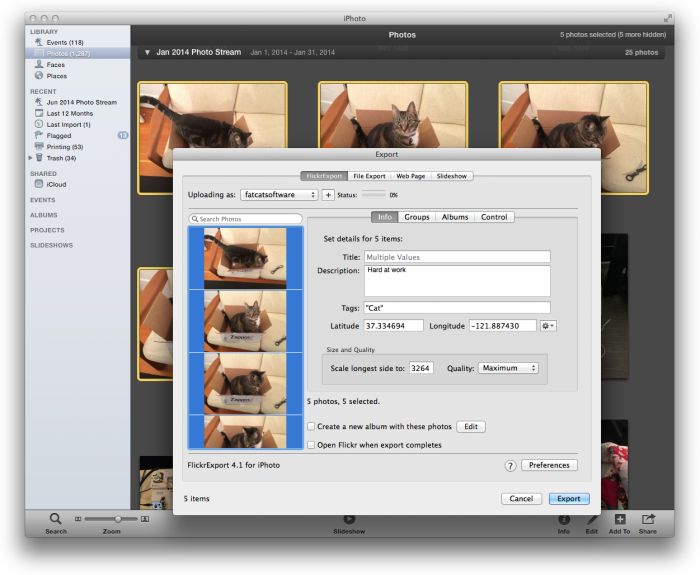Click the PROJECTS sidebar section header
The width and height of the screenshot is (700, 575).
tap(47, 230)
